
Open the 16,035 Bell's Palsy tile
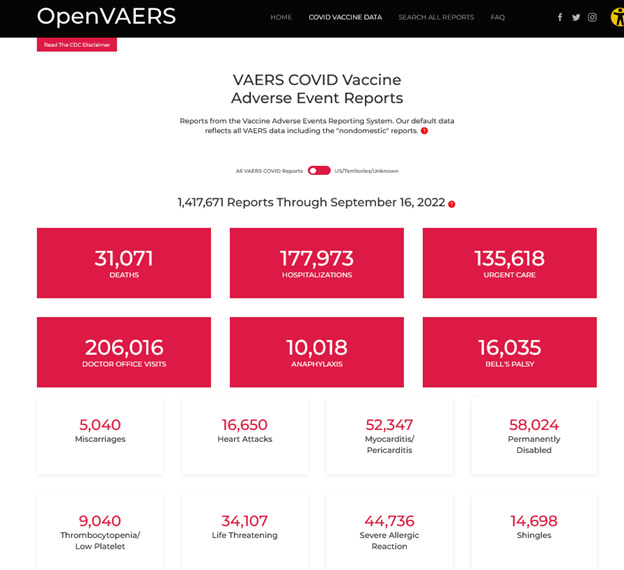coord(509,352)
